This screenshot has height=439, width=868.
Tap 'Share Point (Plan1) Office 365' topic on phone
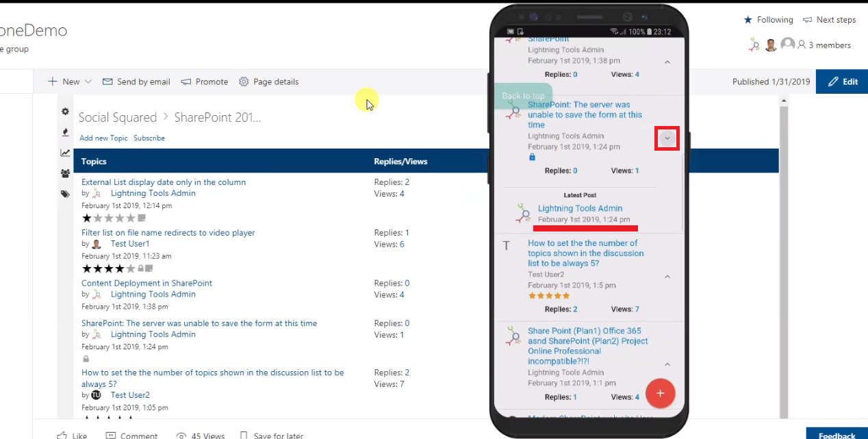[588, 346]
